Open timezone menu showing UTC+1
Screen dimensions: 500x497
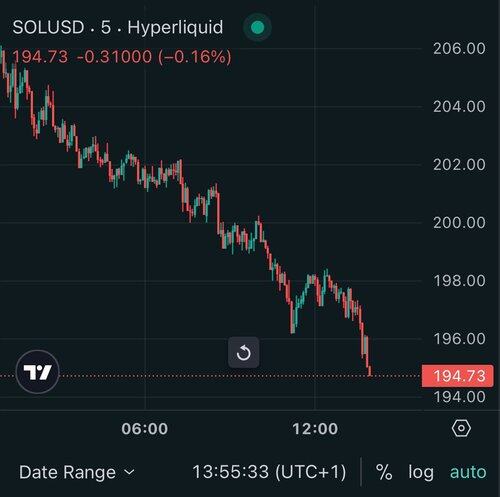click(269, 472)
